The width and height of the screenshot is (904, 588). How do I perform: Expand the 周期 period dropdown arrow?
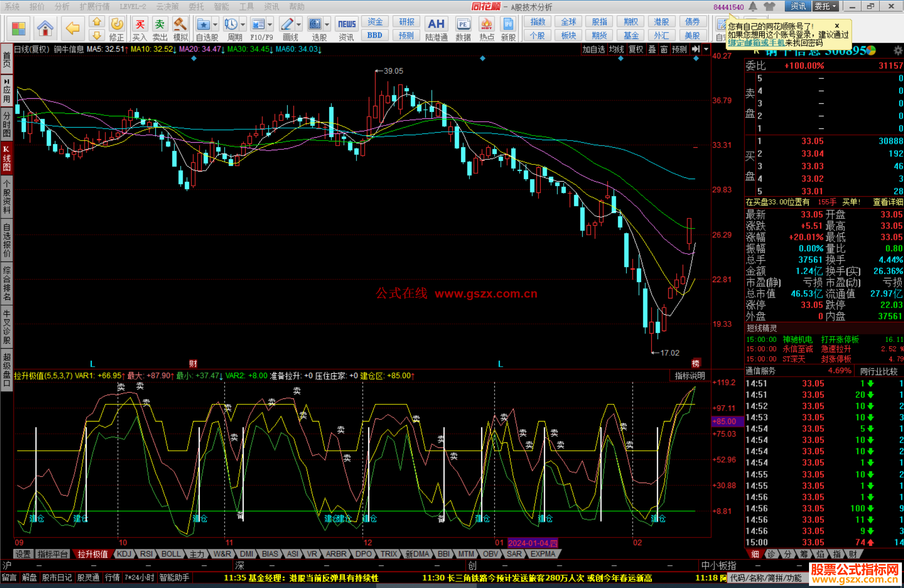[x=243, y=25]
